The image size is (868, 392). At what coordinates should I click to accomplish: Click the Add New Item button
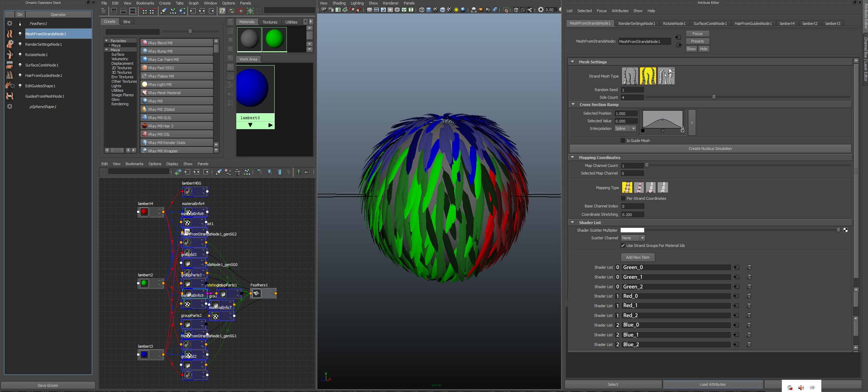click(637, 257)
